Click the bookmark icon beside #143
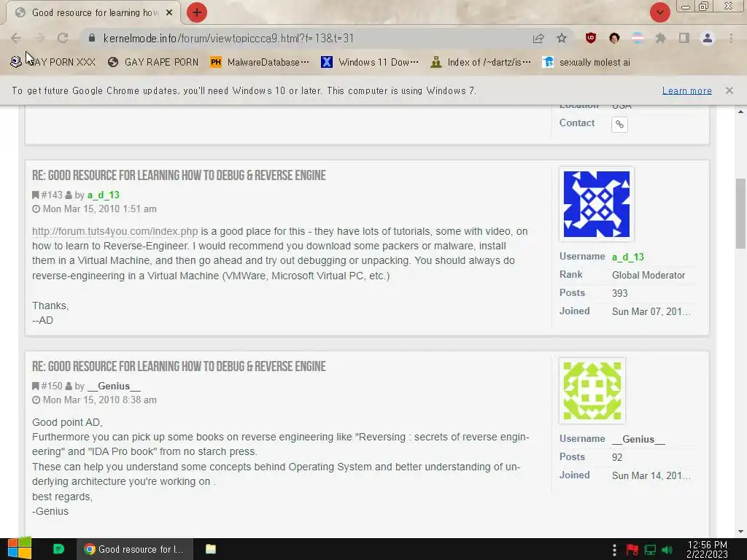The image size is (747, 560). coord(35,195)
